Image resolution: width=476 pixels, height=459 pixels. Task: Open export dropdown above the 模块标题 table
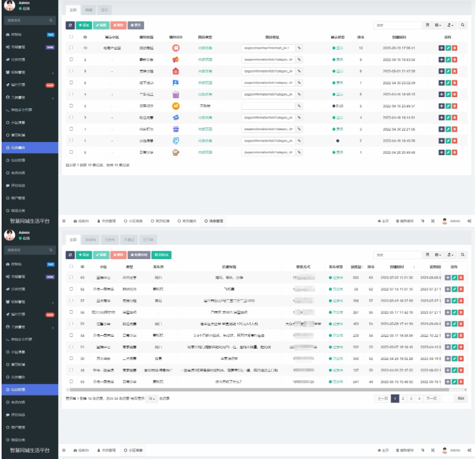coord(450,25)
